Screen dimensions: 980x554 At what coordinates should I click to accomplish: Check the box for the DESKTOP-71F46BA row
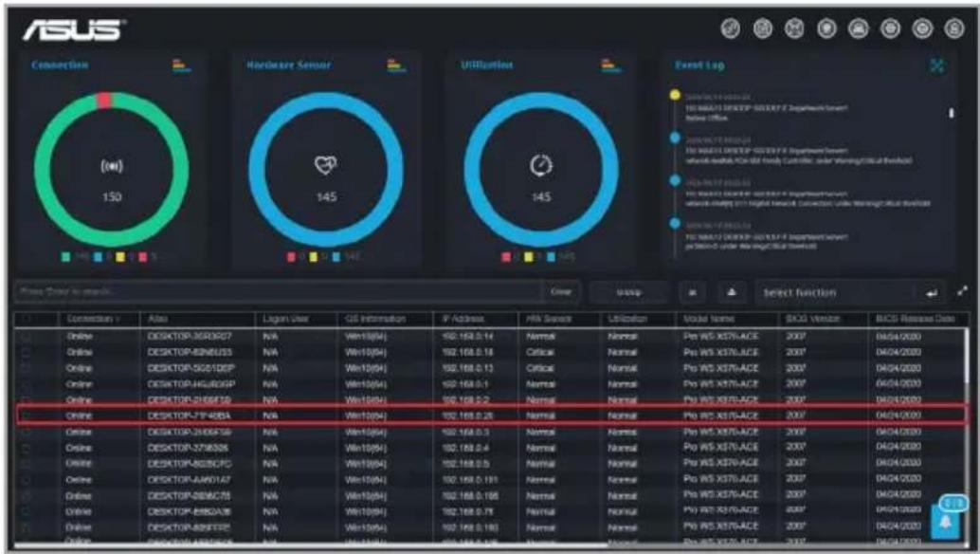click(27, 415)
